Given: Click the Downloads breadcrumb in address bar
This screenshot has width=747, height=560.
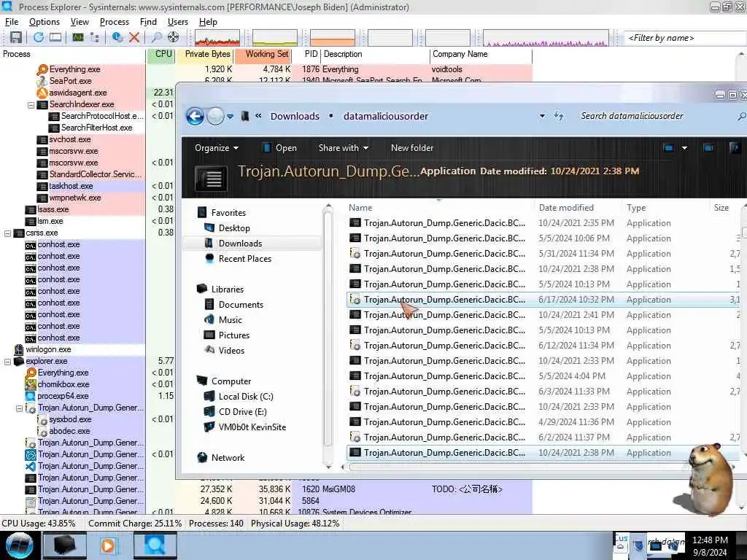Looking at the screenshot, I should 295,116.
